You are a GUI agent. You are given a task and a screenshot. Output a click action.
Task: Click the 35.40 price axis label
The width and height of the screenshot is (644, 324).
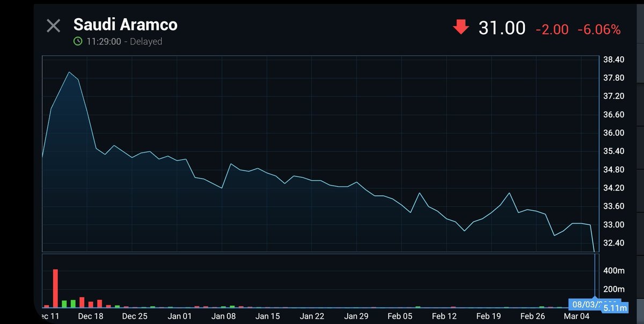pos(613,151)
